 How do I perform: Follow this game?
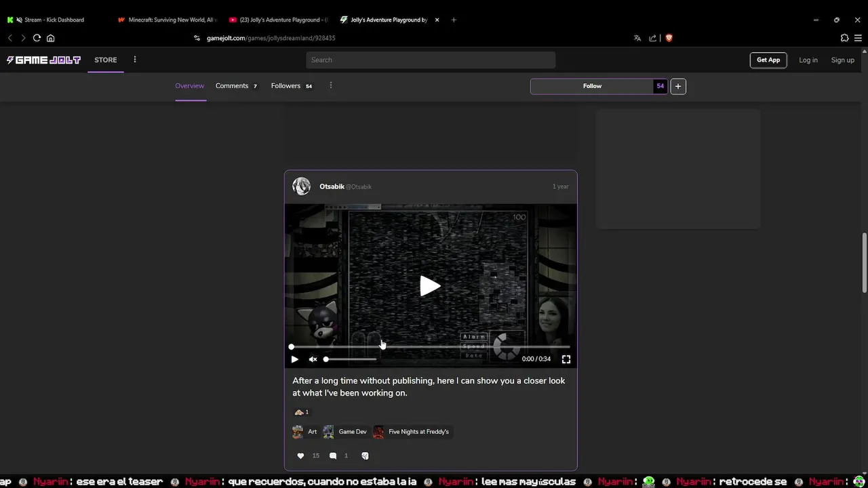tap(592, 86)
